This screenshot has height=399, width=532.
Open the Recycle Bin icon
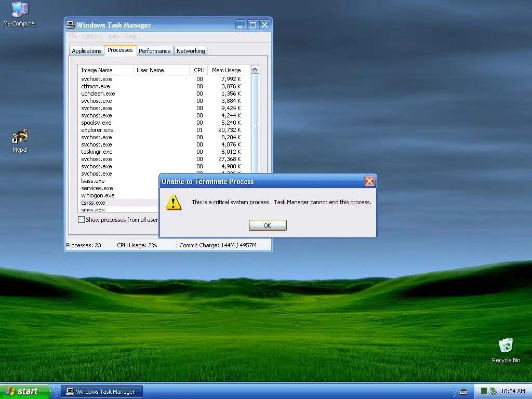(506, 351)
